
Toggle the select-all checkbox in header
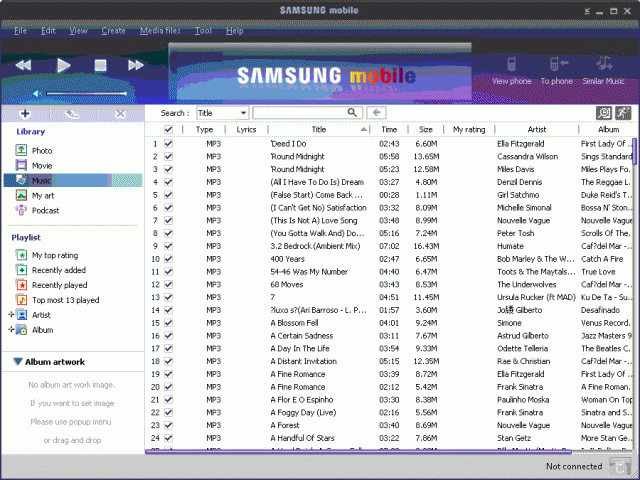[168, 129]
